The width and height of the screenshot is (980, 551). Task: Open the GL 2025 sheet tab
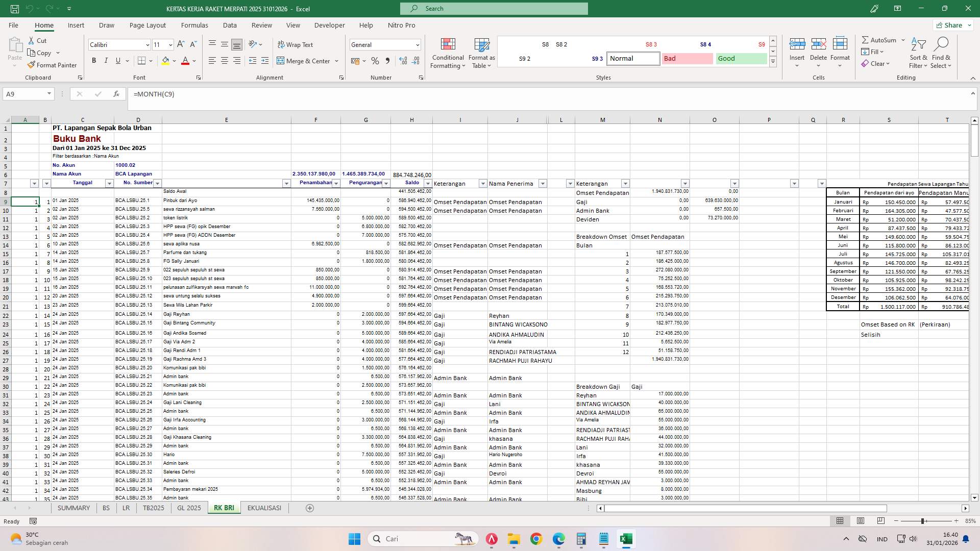coord(188,508)
